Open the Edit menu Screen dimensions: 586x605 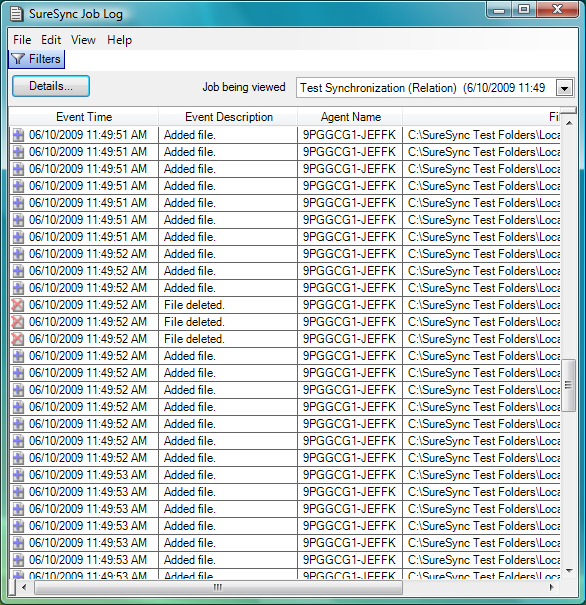pyautogui.click(x=51, y=40)
